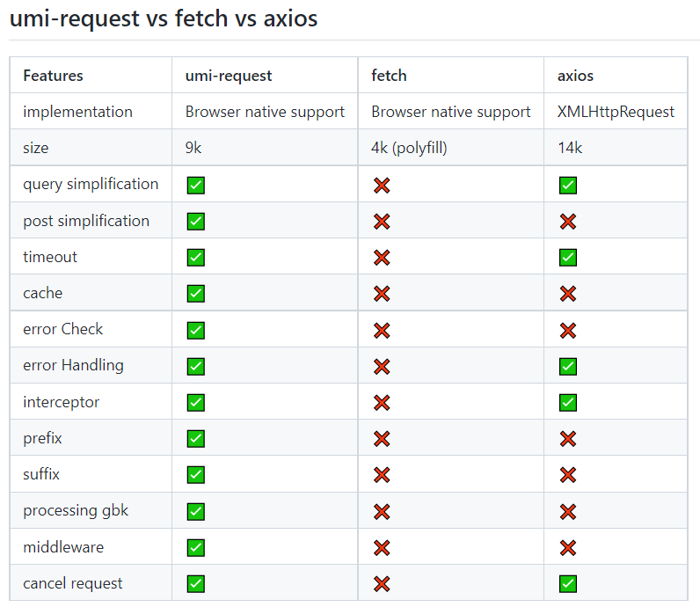Click the red cross for axios prefix
Viewport: 700px width, 607px height.
pos(568,439)
